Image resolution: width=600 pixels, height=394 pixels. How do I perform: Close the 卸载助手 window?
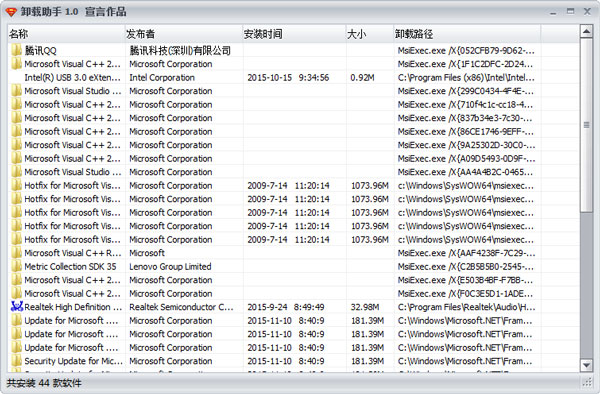[x=587, y=11]
